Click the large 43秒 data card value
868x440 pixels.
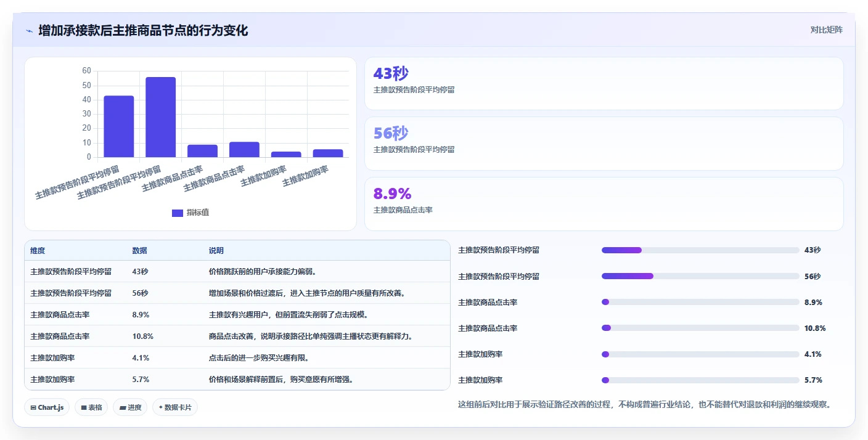tap(391, 74)
